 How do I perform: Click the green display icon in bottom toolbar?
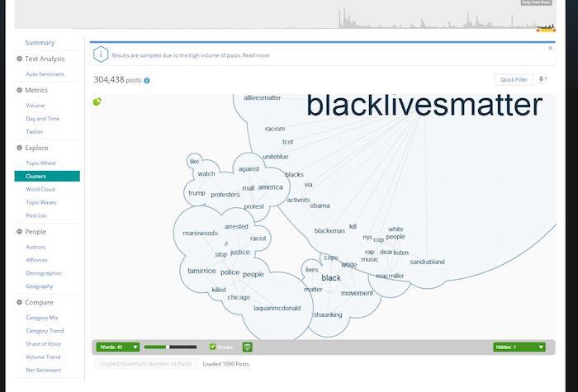coord(248,347)
